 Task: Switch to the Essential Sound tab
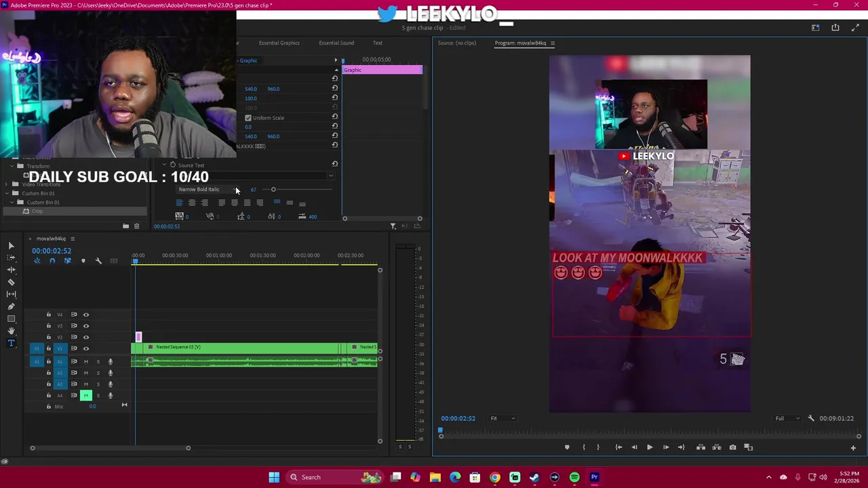(x=336, y=43)
